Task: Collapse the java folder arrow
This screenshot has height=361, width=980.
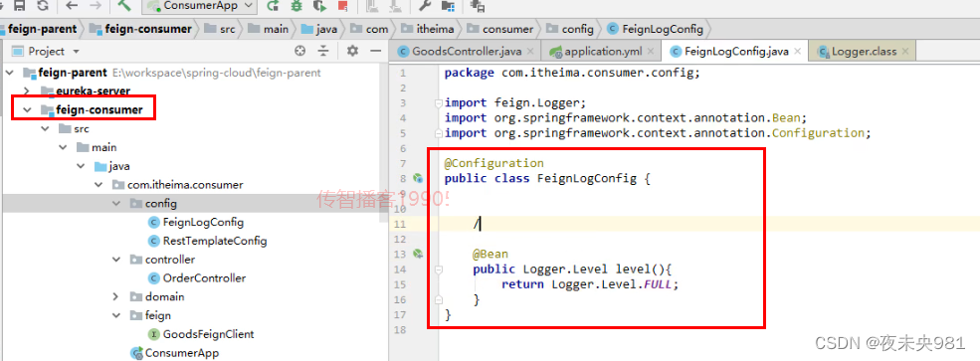Action: click(81, 166)
